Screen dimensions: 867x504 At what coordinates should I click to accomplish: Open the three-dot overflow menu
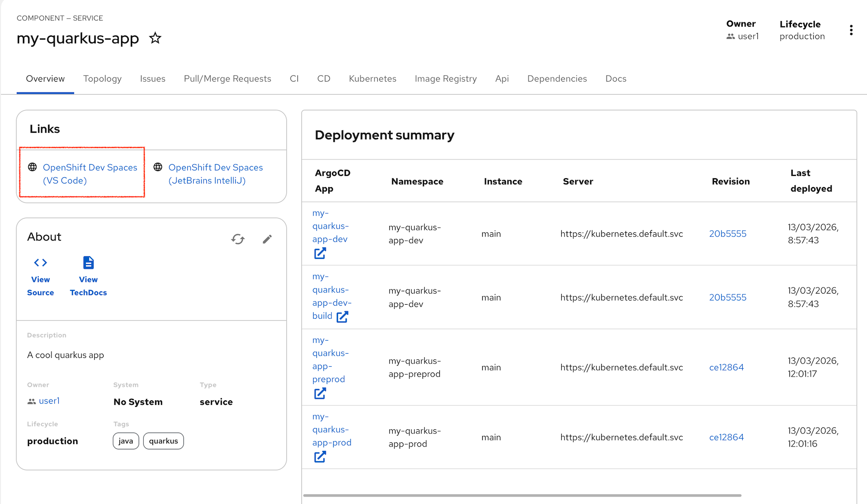[851, 30]
